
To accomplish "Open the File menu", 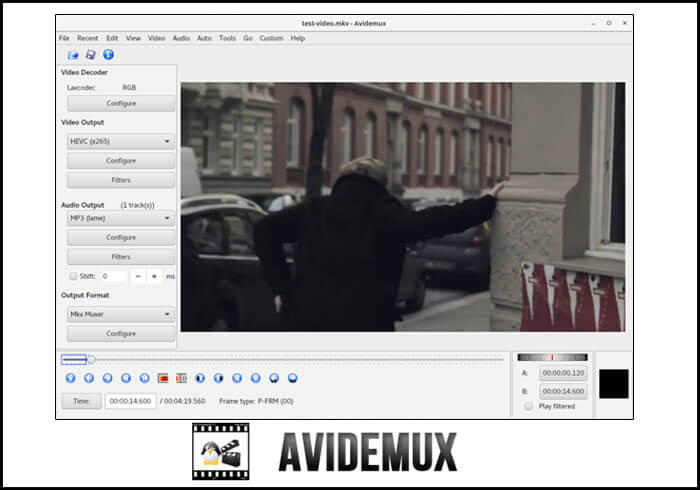I will pyautogui.click(x=64, y=38).
